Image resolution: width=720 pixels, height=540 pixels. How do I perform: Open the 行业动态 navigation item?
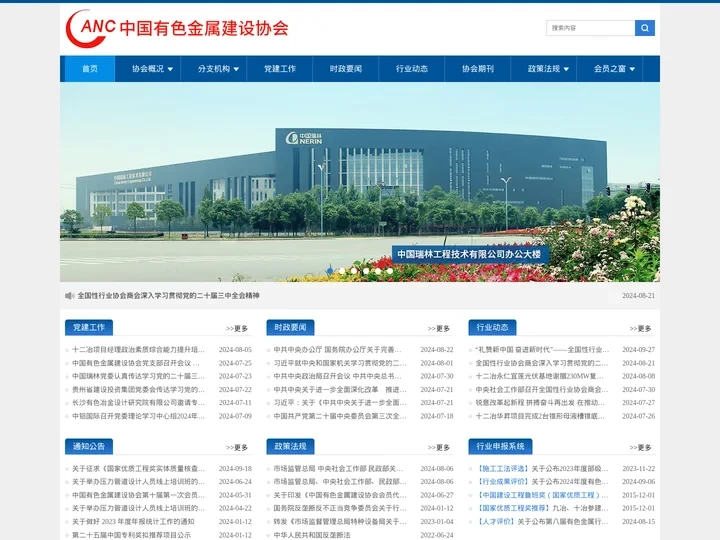point(412,69)
